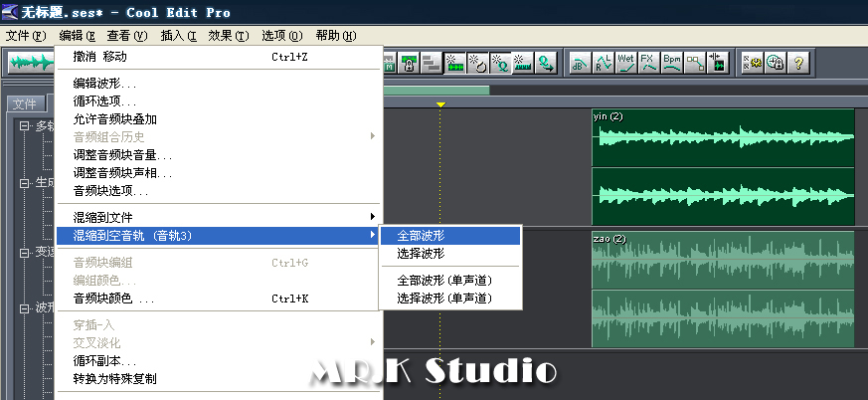The height and width of the screenshot is (400, 868).
Task: Toggle snap to ruler icon
Action: (x=522, y=63)
